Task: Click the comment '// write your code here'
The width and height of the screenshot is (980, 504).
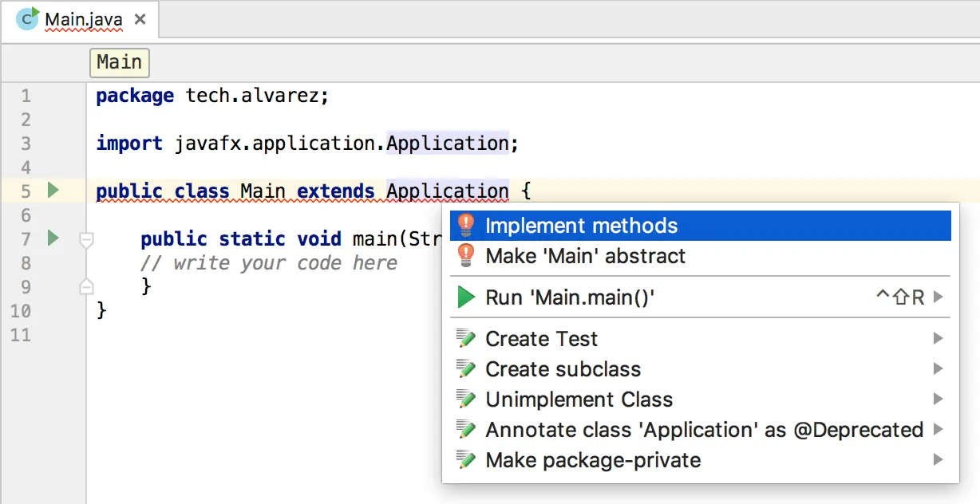Action: point(269,263)
